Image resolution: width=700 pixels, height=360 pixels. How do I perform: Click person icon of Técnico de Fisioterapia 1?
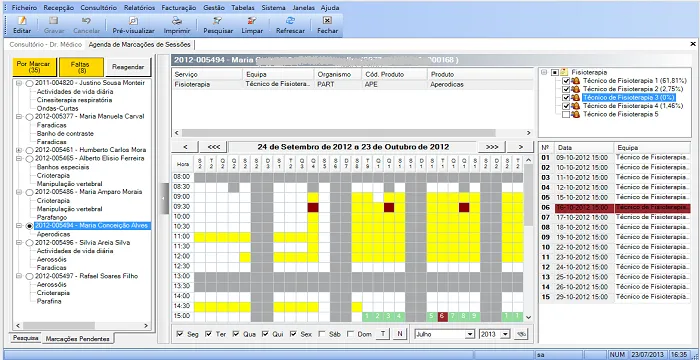click(576, 81)
